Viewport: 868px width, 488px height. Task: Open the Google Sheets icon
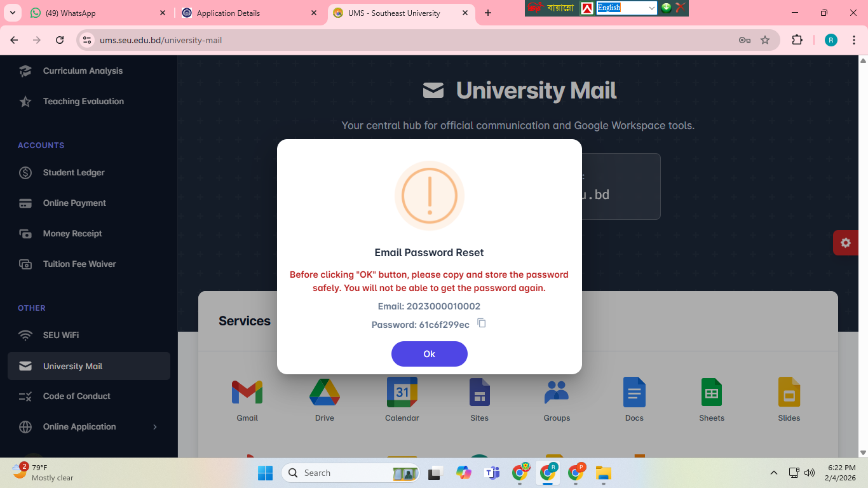click(712, 392)
